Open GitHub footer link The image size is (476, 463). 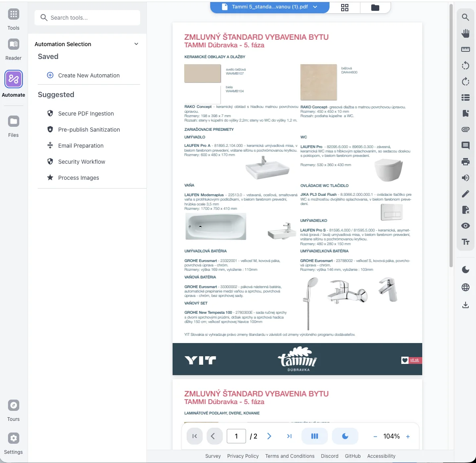click(x=352, y=456)
